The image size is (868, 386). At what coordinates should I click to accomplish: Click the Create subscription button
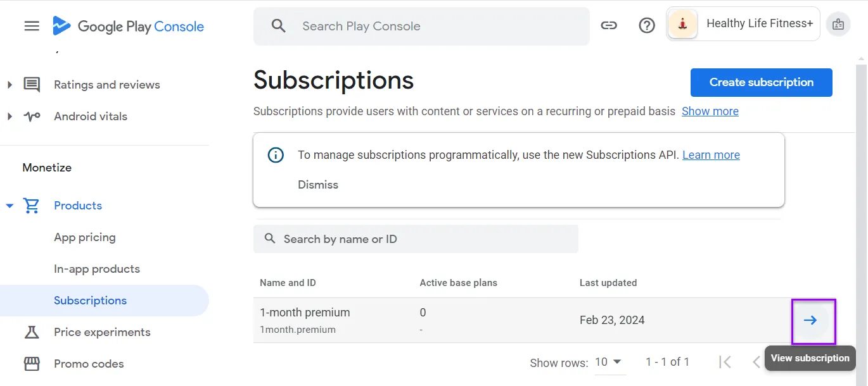click(x=761, y=82)
